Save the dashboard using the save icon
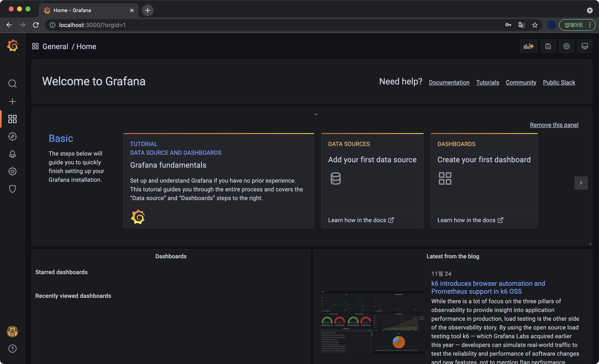The width and height of the screenshot is (599, 364). point(548,46)
